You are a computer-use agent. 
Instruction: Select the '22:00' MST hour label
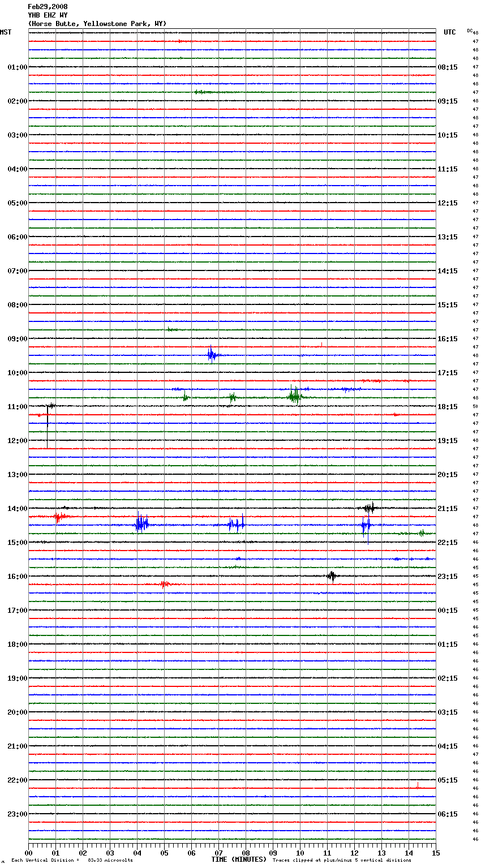[x=18, y=780]
